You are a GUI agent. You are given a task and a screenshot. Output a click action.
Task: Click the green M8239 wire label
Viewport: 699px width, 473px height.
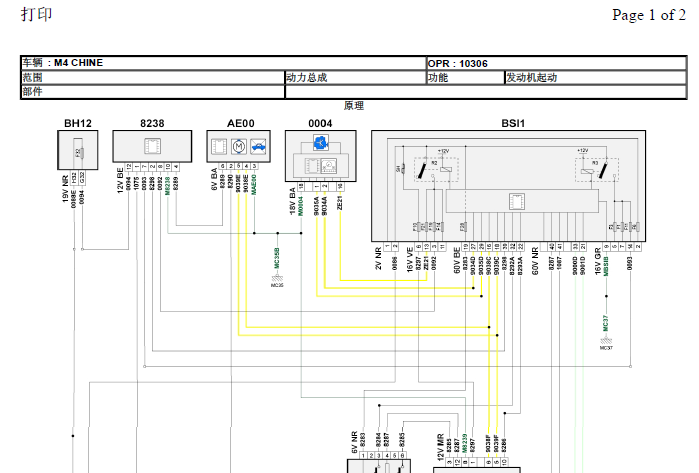pyautogui.click(x=465, y=443)
